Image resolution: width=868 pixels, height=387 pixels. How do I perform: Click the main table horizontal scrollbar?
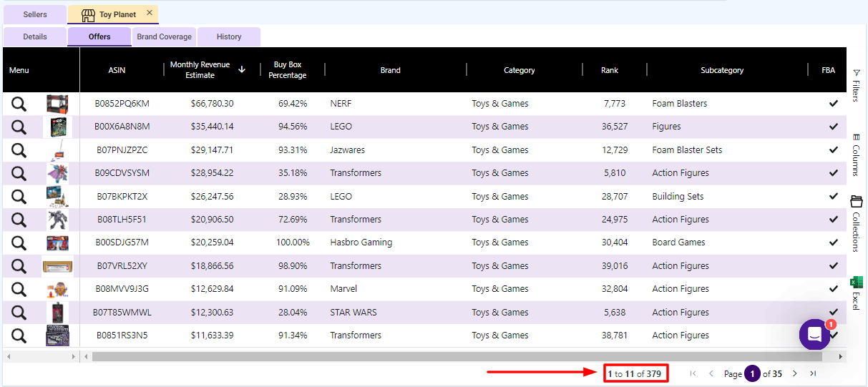click(458, 356)
